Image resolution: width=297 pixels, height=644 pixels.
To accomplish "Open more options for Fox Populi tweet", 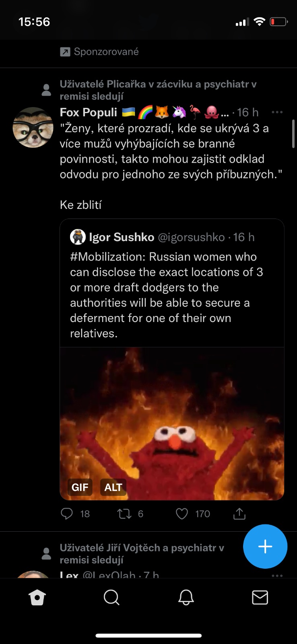I will pyautogui.click(x=277, y=112).
